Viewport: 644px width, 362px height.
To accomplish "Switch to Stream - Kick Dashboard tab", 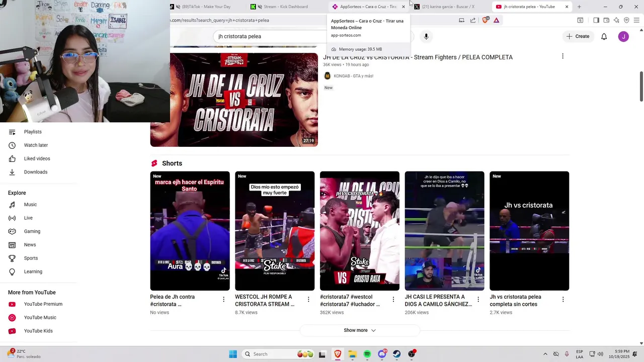I will (x=285, y=7).
